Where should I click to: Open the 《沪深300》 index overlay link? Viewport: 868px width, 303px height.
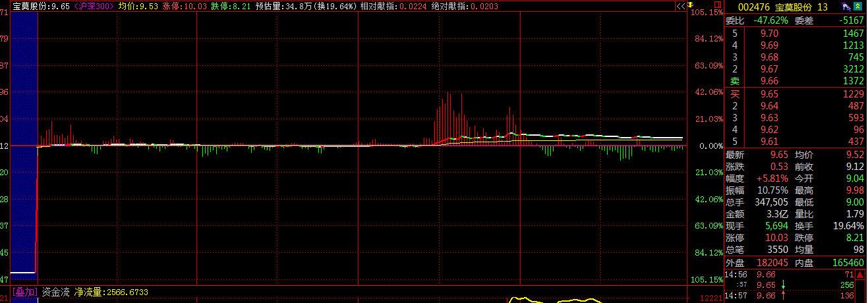(x=94, y=5)
